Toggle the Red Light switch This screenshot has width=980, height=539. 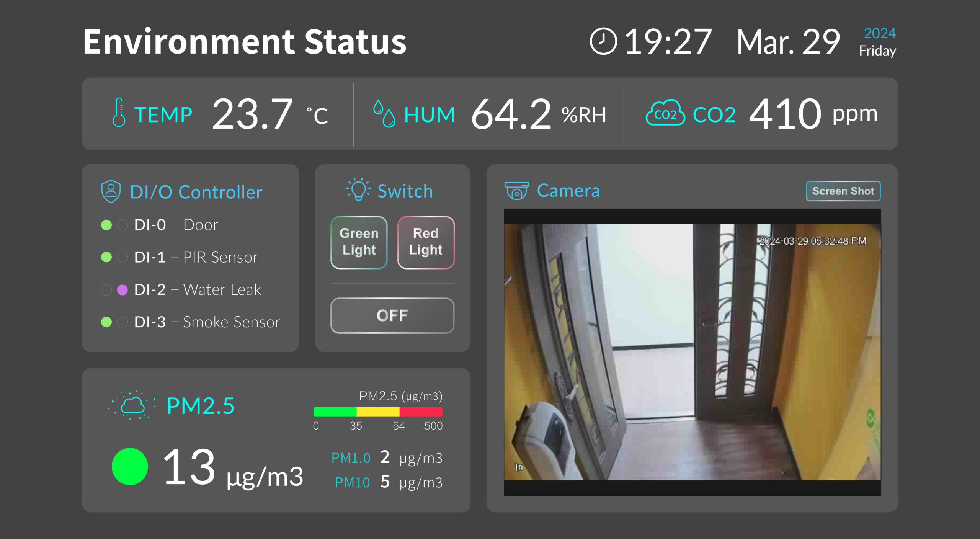(426, 242)
